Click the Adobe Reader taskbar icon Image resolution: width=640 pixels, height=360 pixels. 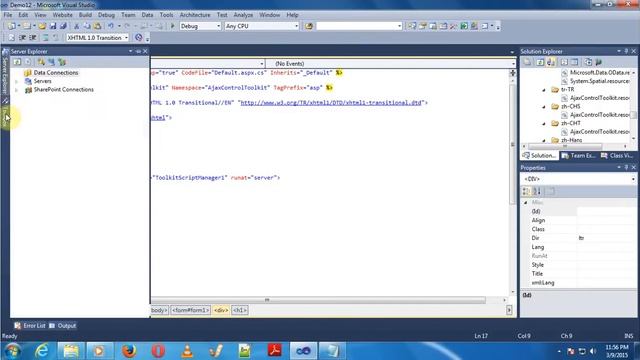click(x=274, y=351)
